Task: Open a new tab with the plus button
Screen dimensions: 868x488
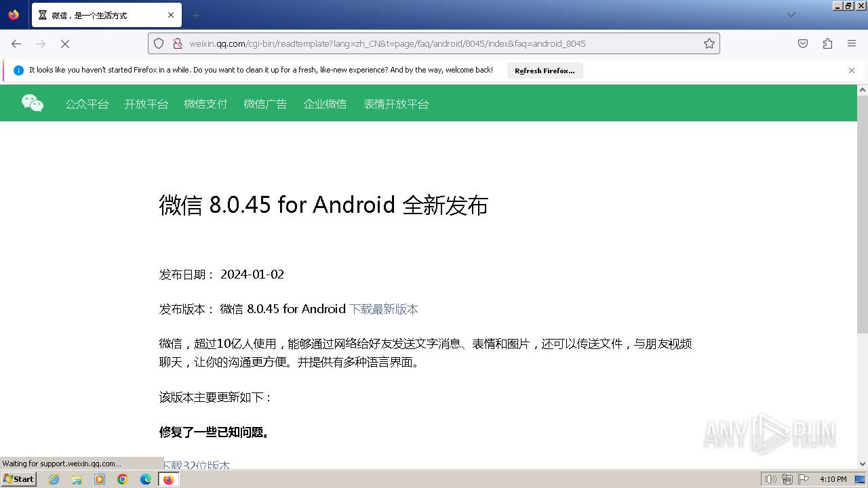Action: point(196,15)
